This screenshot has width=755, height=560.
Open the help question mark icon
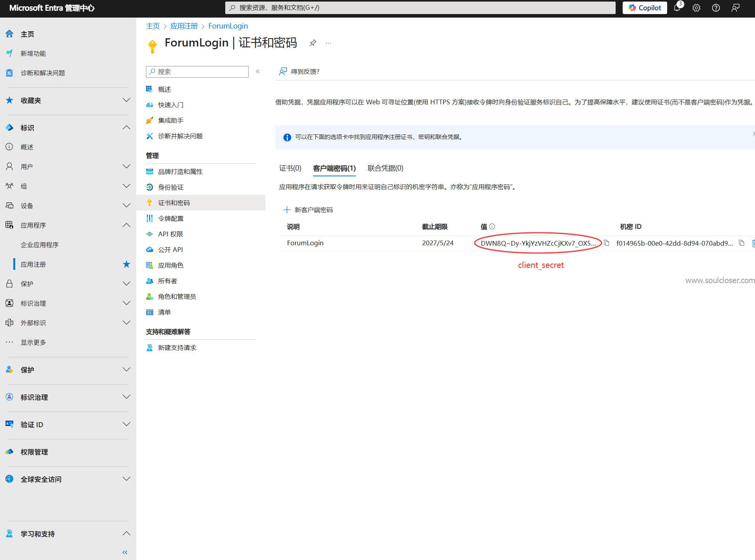click(716, 8)
